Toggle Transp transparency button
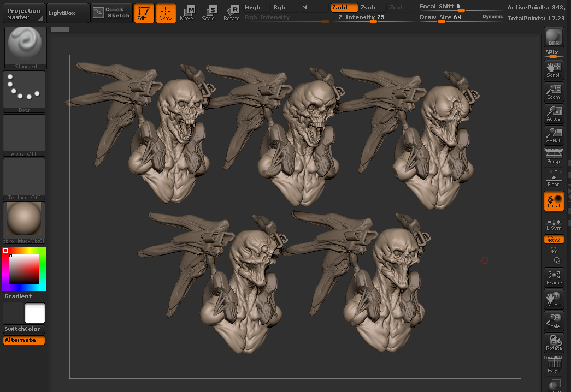Image resolution: width=571 pixels, height=392 pixels. click(x=554, y=385)
